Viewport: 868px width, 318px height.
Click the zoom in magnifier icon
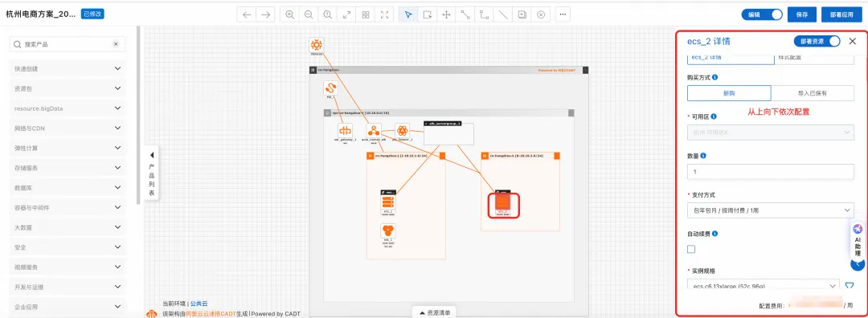289,14
